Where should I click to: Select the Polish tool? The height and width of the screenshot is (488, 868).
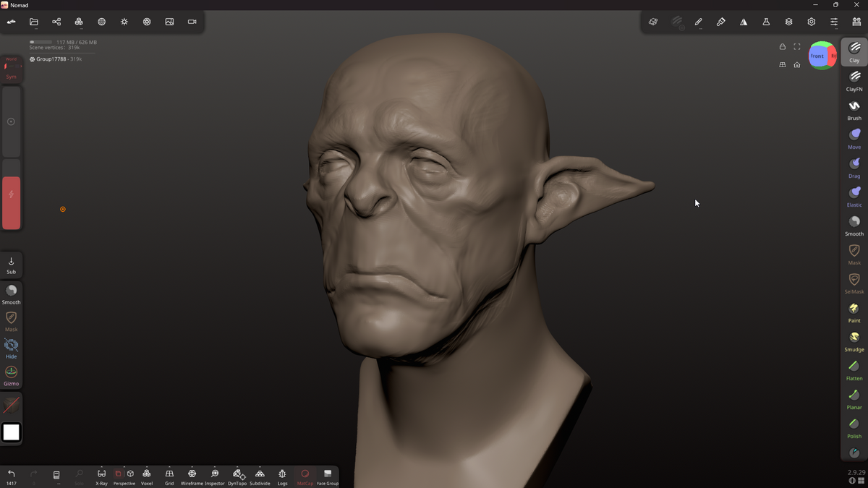854,428
